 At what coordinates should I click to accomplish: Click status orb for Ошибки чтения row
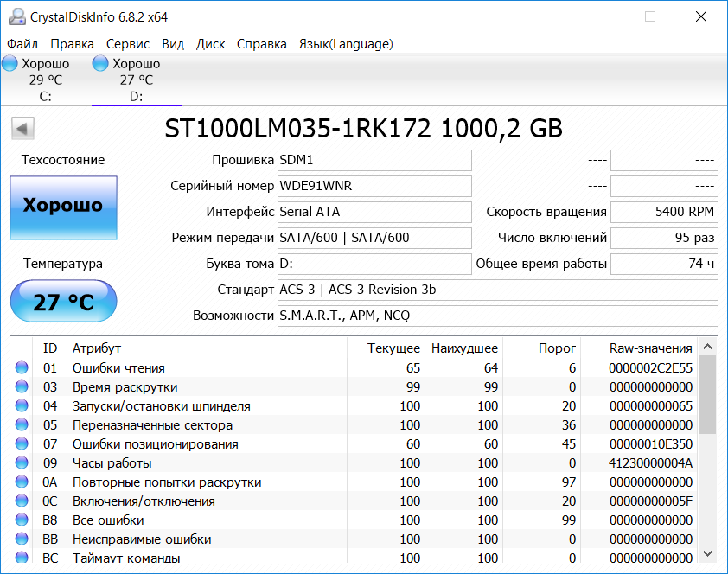22,367
